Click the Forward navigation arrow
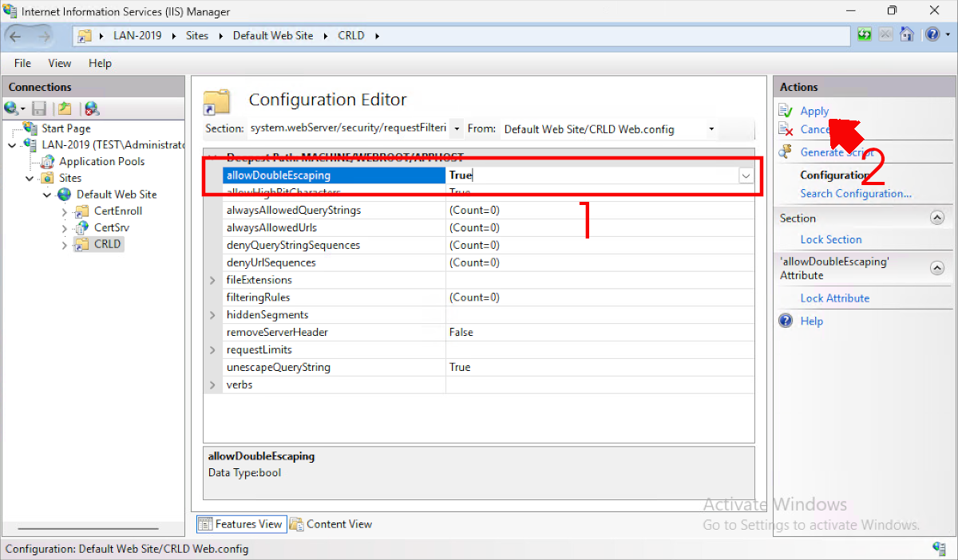This screenshot has width=958, height=560. (x=43, y=36)
